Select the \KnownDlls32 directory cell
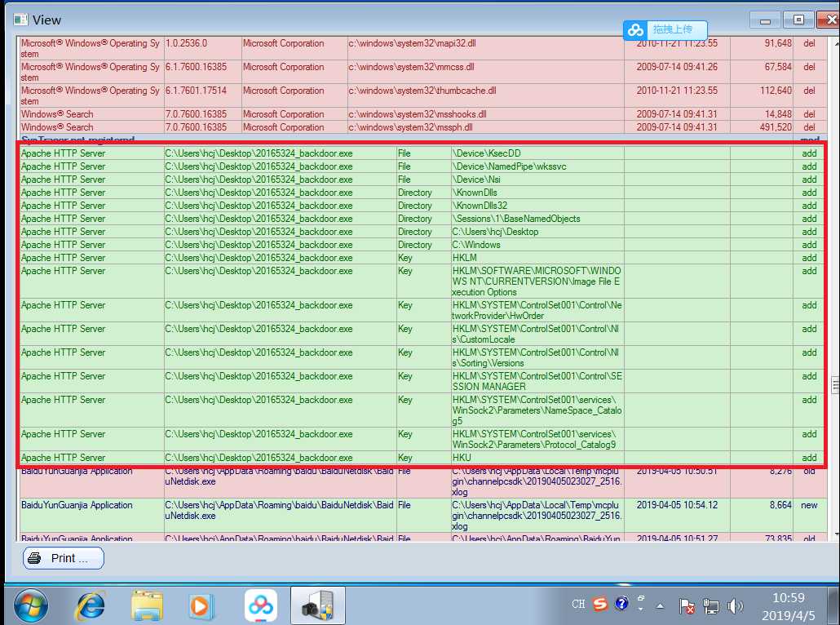This screenshot has height=625, width=840. [x=537, y=206]
